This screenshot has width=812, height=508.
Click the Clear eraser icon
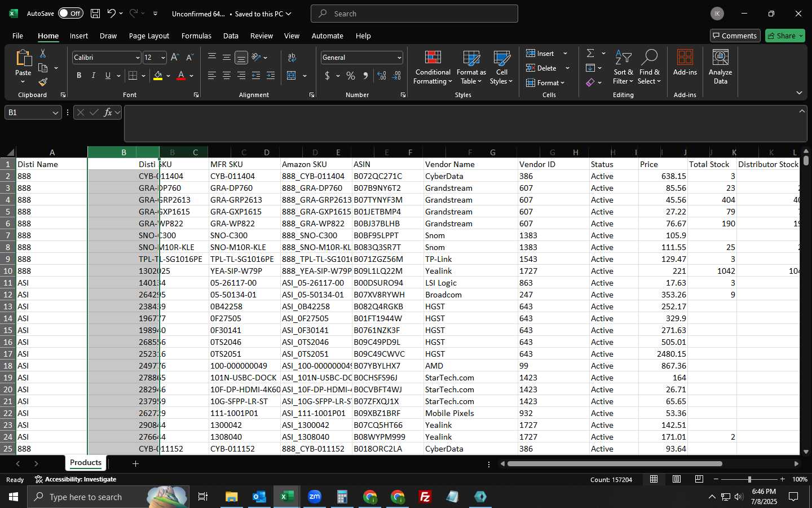click(x=590, y=82)
